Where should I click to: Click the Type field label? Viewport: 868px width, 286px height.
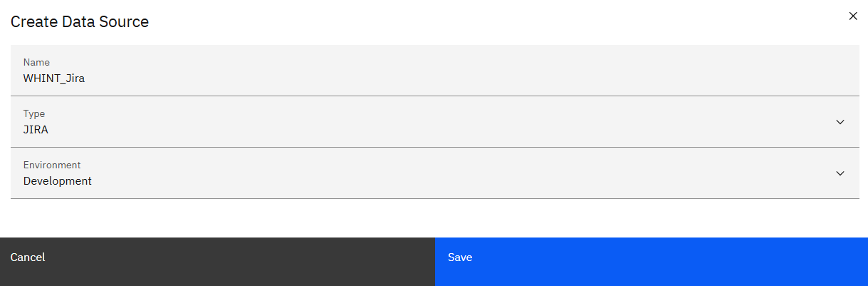pyautogui.click(x=34, y=113)
